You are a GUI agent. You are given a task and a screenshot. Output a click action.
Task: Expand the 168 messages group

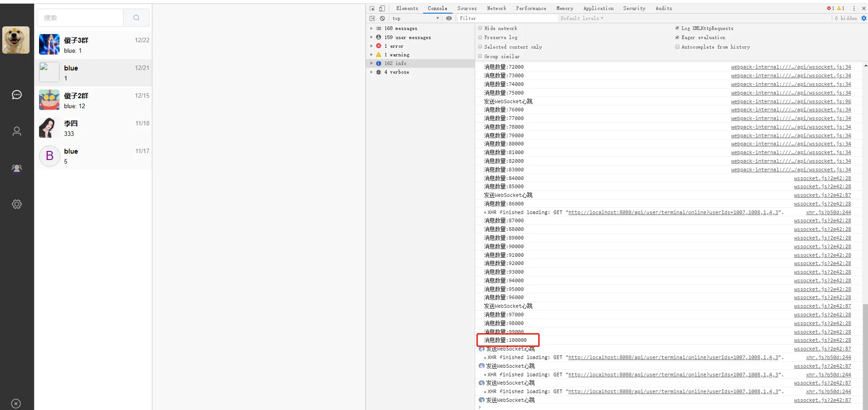point(371,28)
